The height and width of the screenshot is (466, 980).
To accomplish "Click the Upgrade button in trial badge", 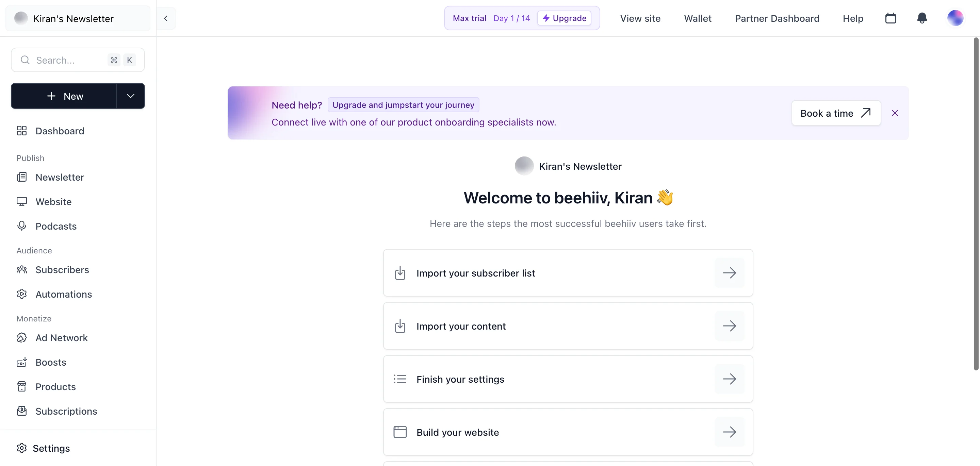I will coord(564,18).
